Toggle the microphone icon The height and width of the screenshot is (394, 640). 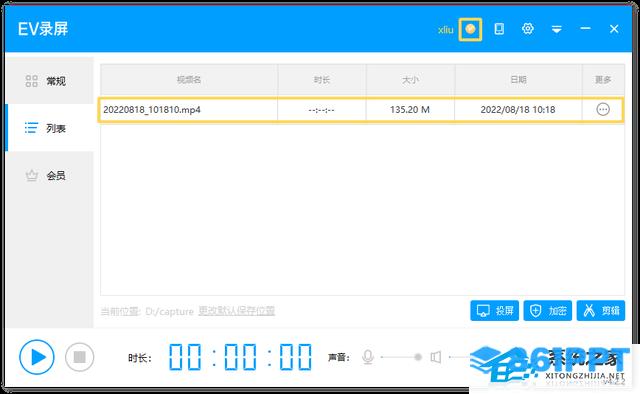[368, 357]
